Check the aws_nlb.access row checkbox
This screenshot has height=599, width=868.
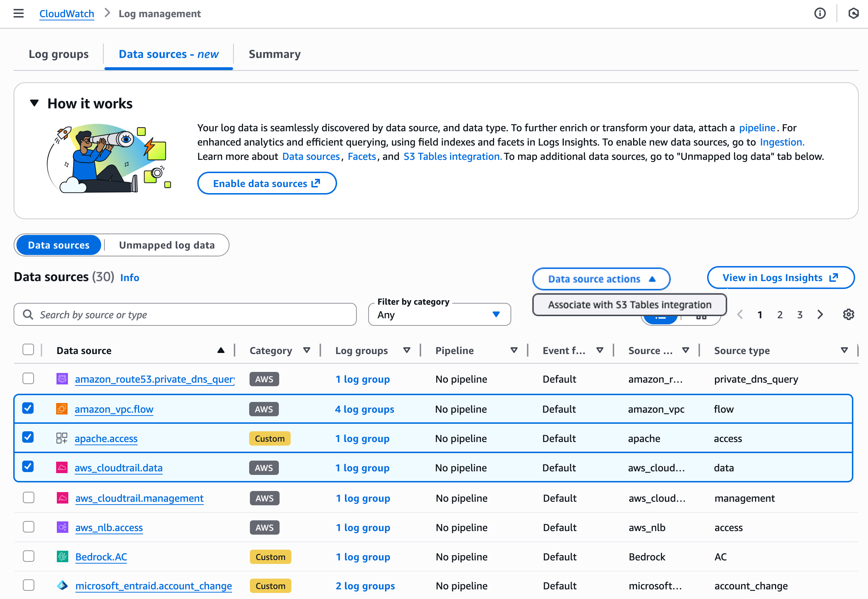coord(29,527)
